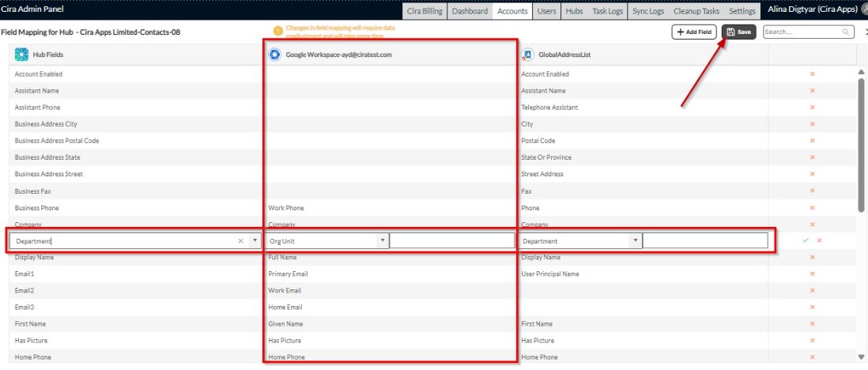Delete the Email2 row mapping
Screen dimensions: 868x370
812,290
